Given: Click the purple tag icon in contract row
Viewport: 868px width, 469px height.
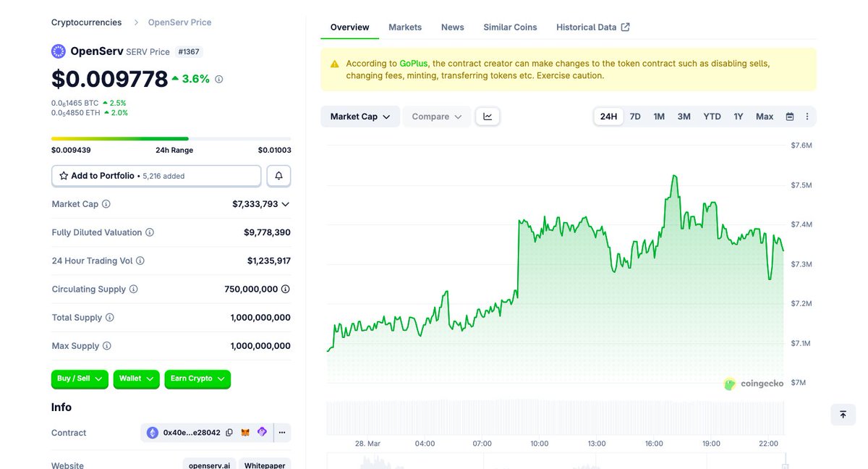Looking at the screenshot, I should tap(262, 432).
